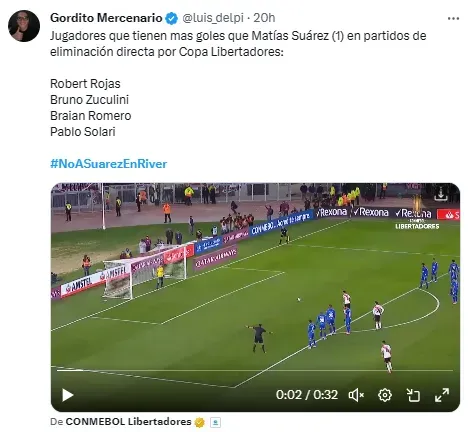Open the #NoASuarezEnRiver hashtag

[x=109, y=164]
